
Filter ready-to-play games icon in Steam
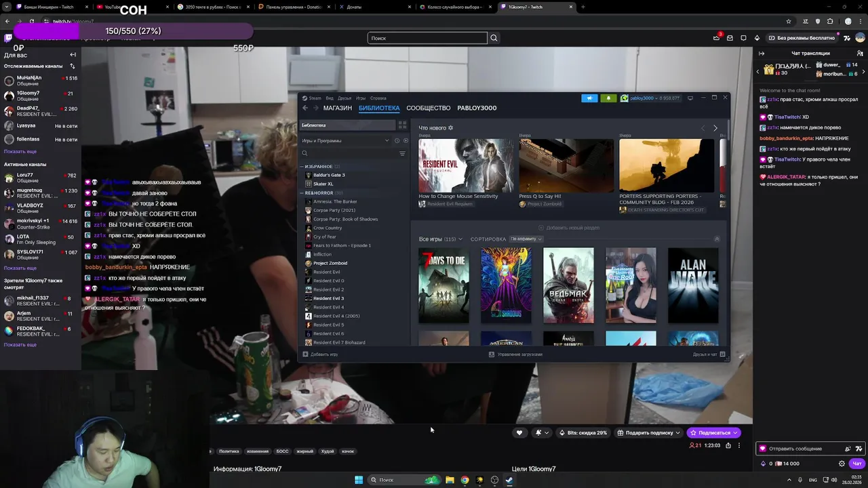click(406, 140)
